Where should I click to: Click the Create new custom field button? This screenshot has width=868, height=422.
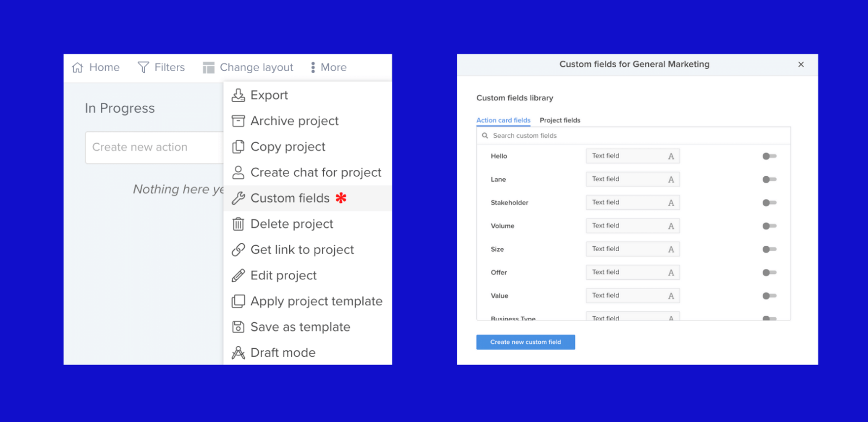coord(525,342)
